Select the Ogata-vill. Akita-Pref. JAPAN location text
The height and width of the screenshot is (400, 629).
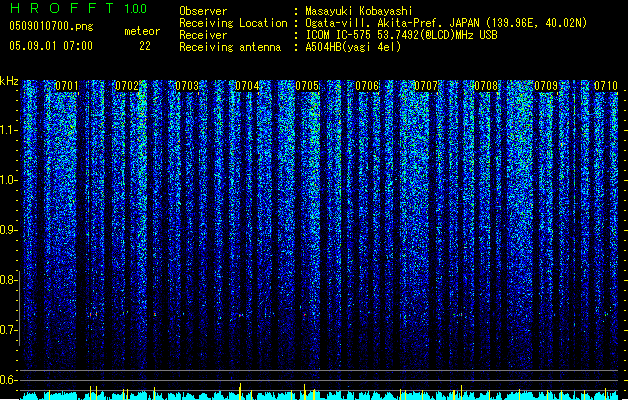(392, 23)
